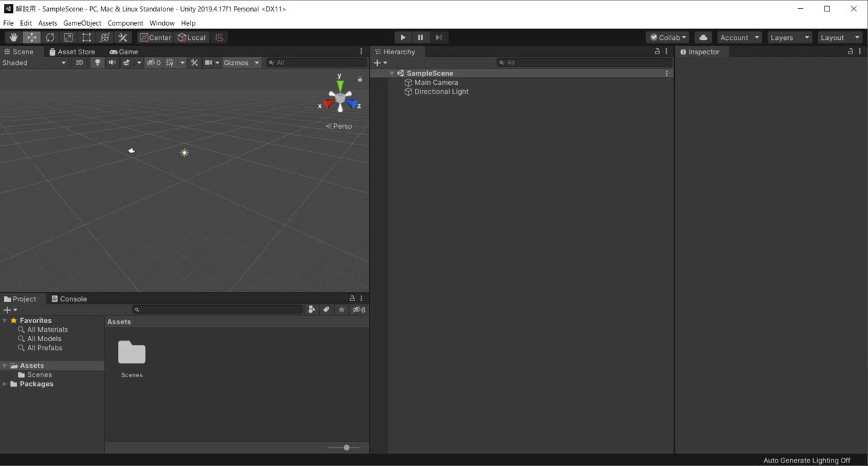Viewport: 868px width, 466px height.
Task: Open SampleScene options kebab menu
Action: pos(667,73)
